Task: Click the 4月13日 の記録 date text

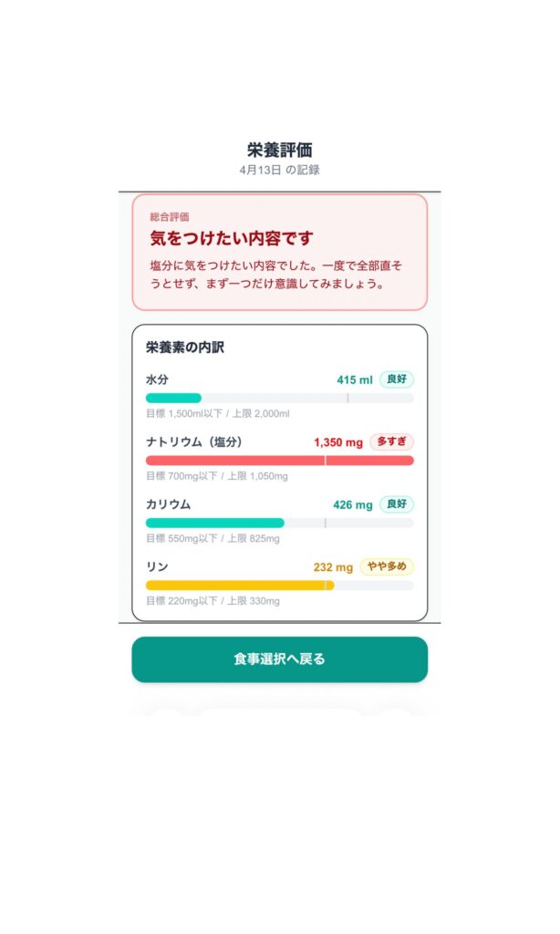Action: [279, 170]
